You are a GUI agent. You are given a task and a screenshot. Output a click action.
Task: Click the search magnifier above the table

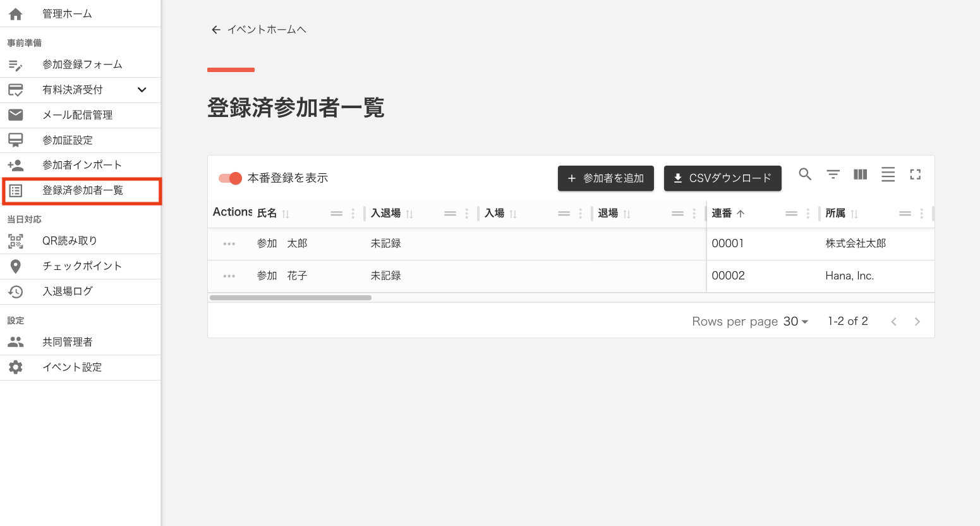tap(805, 174)
